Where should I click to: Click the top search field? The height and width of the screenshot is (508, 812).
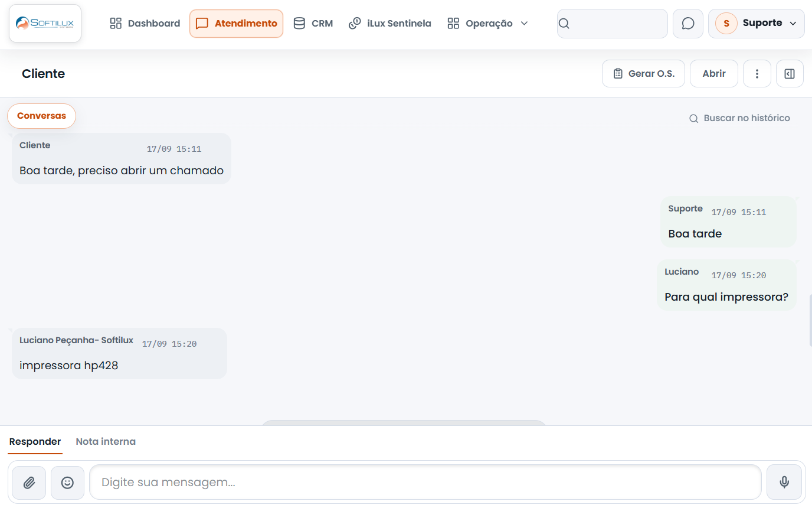pos(613,24)
